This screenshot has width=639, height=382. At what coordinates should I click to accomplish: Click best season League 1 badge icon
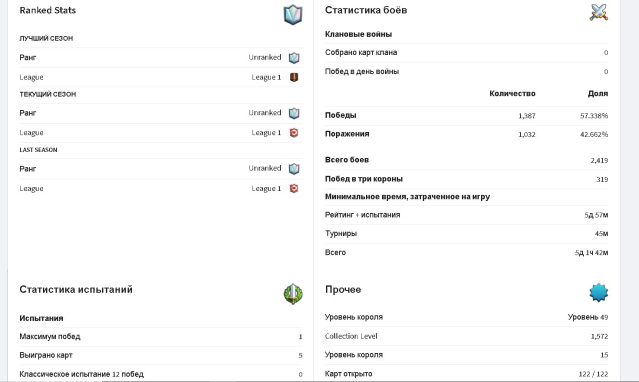(294, 77)
